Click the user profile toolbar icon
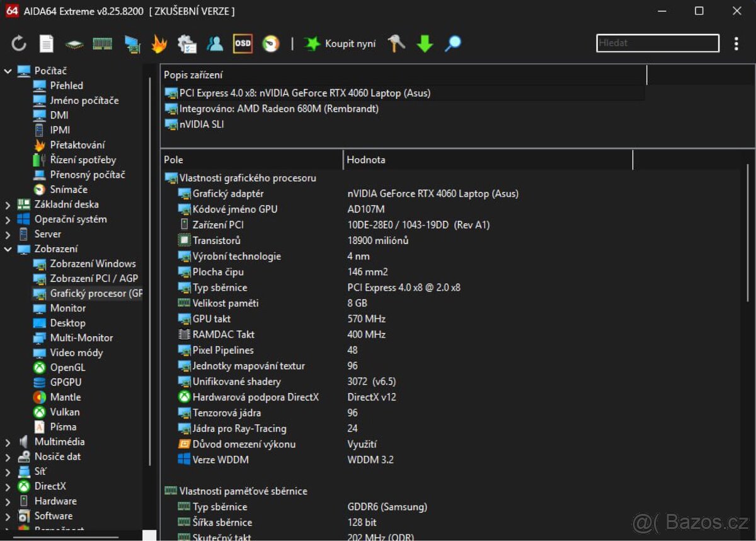 click(215, 44)
